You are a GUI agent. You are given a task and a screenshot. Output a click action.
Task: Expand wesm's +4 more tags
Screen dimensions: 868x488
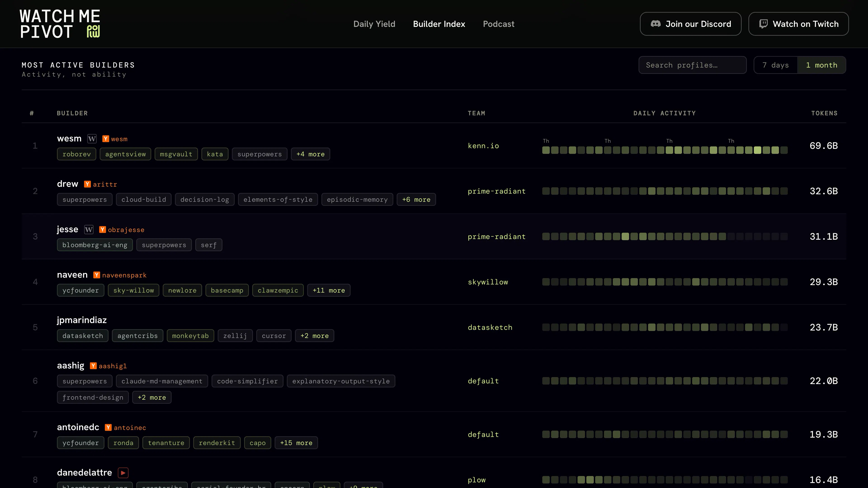(x=310, y=154)
